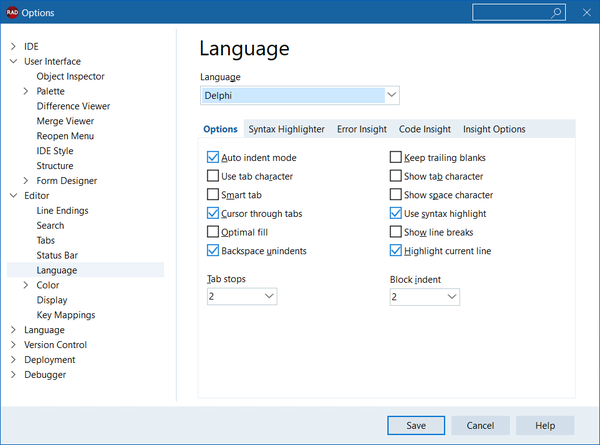Click the Help button

click(545, 425)
